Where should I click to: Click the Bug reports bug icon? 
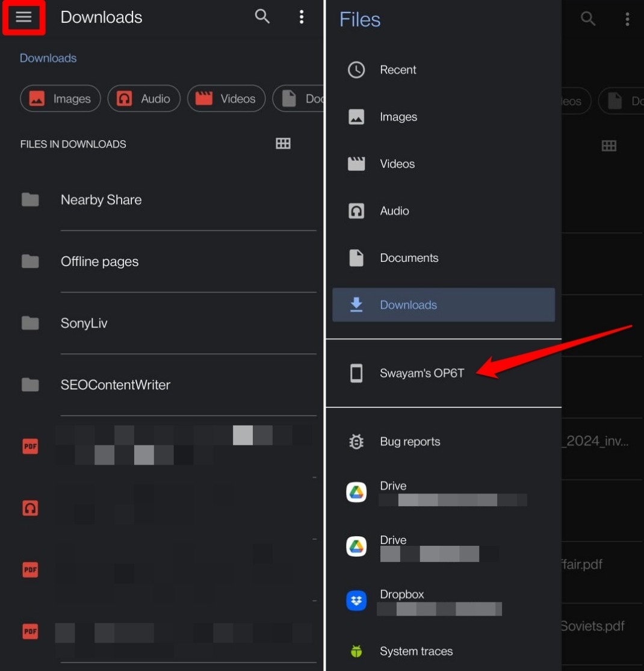tap(356, 442)
